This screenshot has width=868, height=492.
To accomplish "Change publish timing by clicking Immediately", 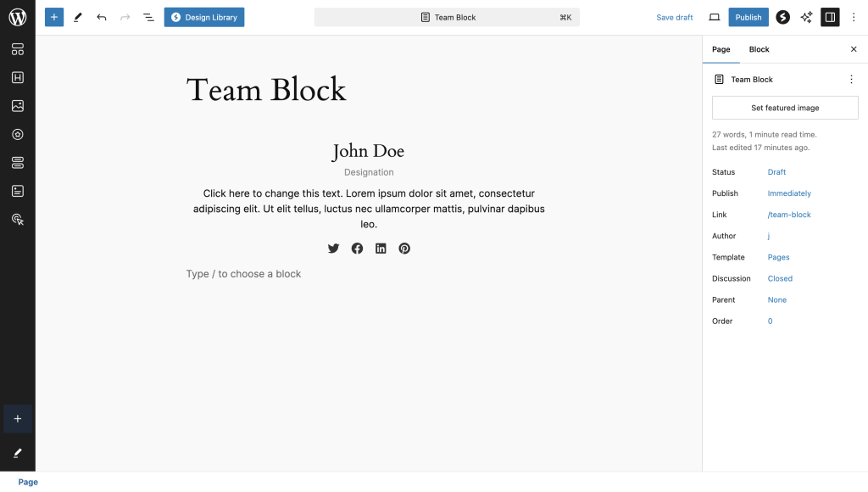I will tap(789, 193).
